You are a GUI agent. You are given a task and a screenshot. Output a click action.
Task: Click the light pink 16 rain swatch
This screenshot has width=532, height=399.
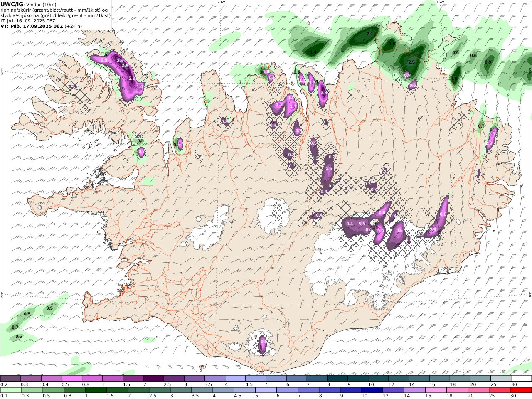coord(436,390)
